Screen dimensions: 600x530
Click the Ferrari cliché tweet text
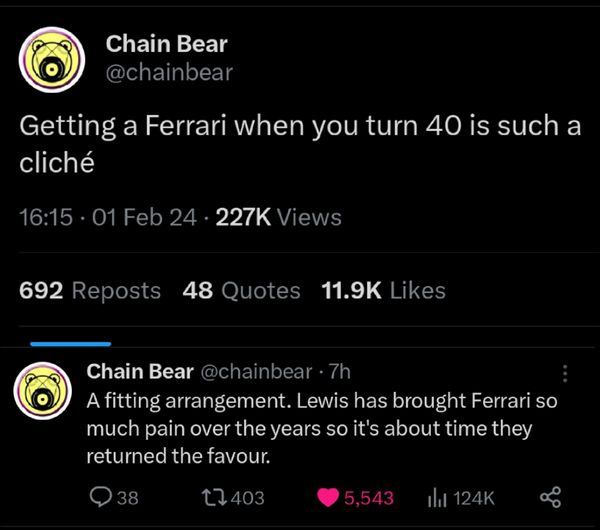[300, 142]
